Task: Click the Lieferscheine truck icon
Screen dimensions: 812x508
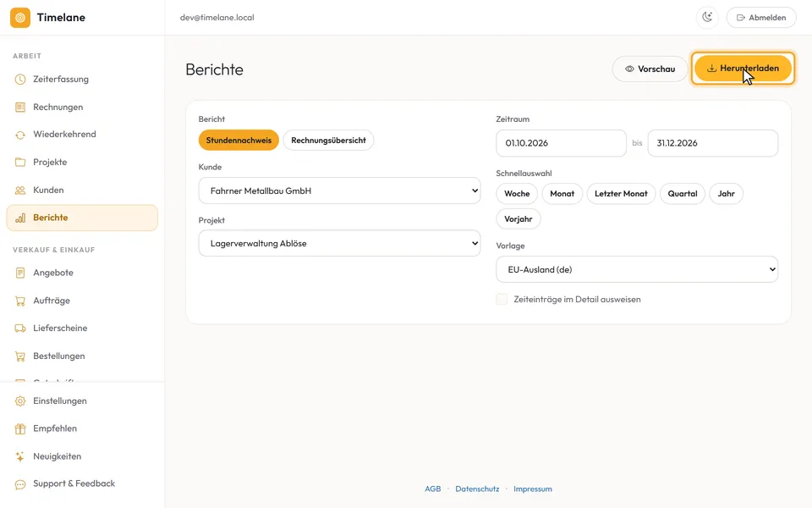Action: point(20,329)
